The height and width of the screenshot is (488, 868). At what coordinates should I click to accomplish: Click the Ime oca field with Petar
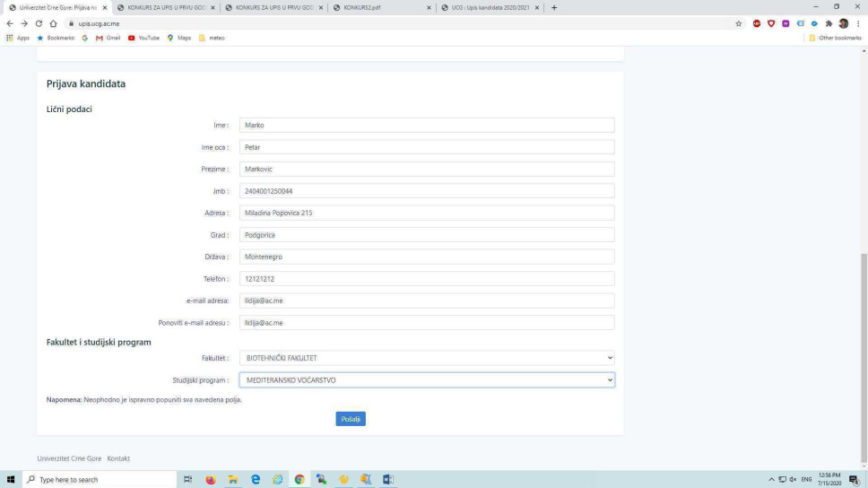coord(427,147)
